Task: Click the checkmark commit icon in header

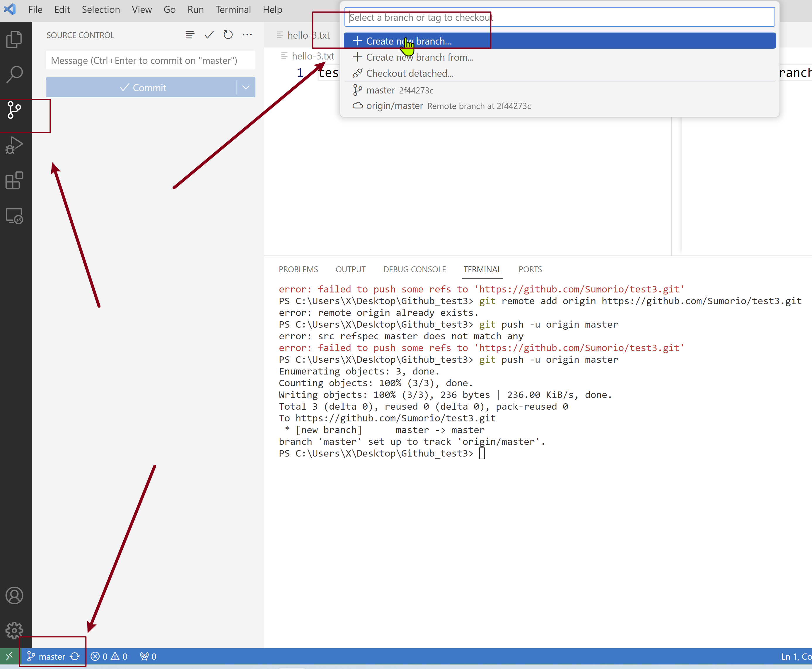Action: (x=209, y=35)
